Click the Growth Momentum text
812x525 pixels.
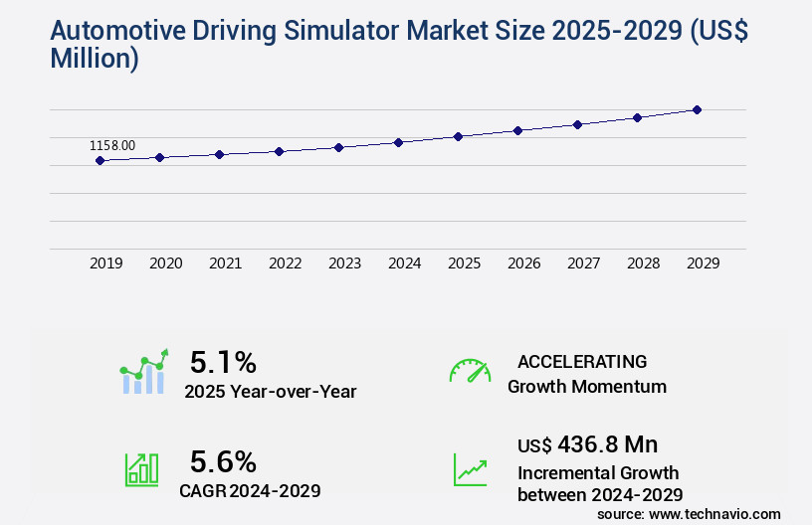tap(587, 386)
